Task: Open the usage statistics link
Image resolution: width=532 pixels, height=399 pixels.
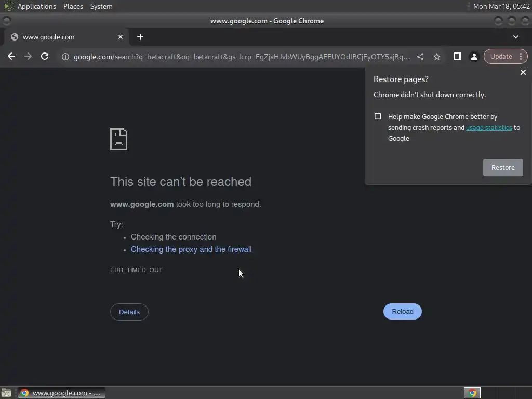Action: pyautogui.click(x=489, y=128)
